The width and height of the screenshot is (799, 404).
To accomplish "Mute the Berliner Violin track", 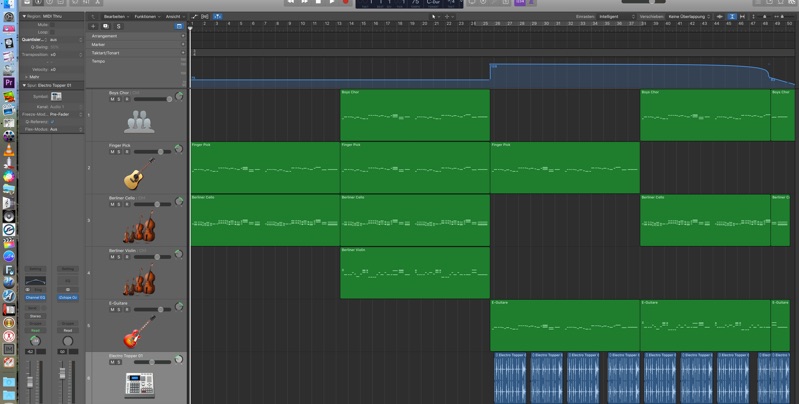I will click(x=113, y=257).
